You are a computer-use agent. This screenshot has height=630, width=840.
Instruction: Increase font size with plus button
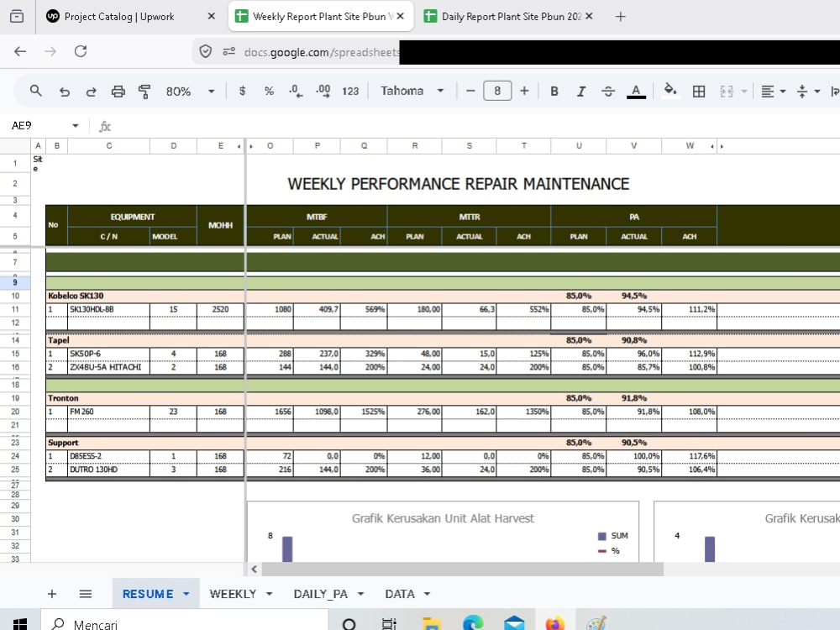coord(524,91)
